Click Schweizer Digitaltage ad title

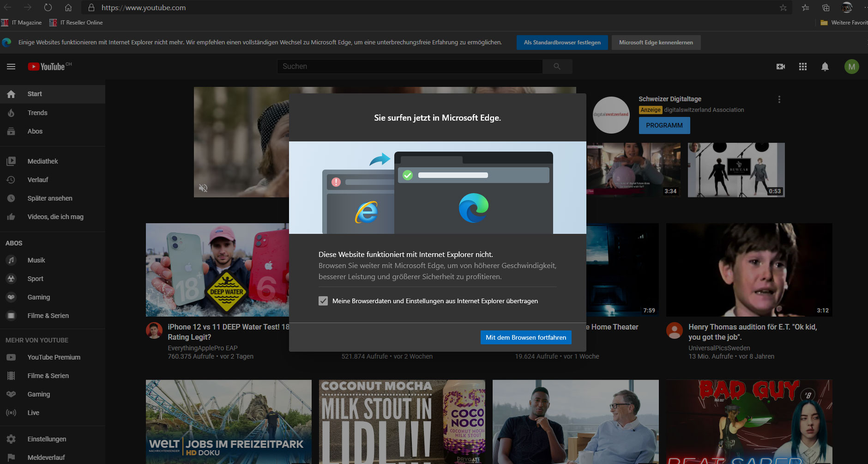pyautogui.click(x=670, y=99)
